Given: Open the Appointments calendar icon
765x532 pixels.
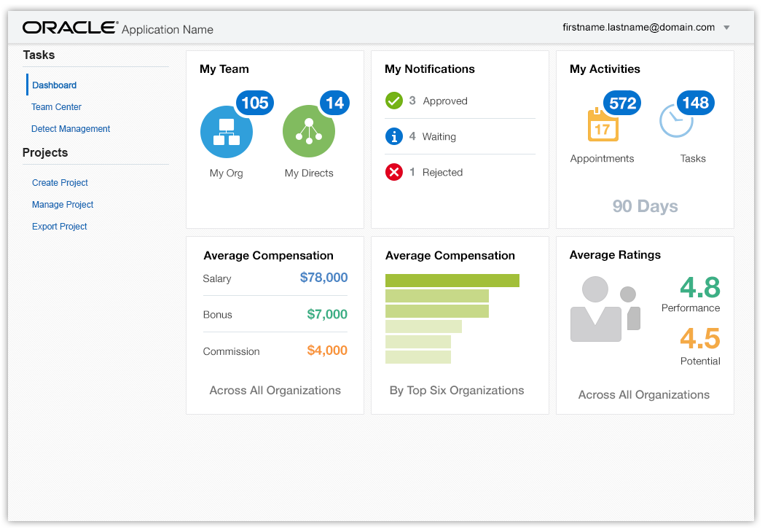Looking at the screenshot, I should point(603,125).
